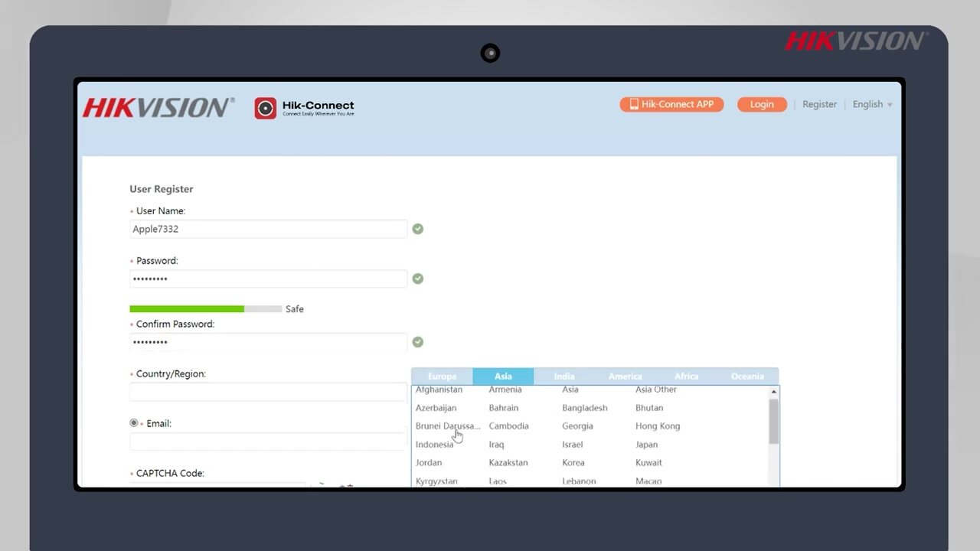Select Asia Other from country list
Screen dimensions: 980x551
click(x=656, y=390)
